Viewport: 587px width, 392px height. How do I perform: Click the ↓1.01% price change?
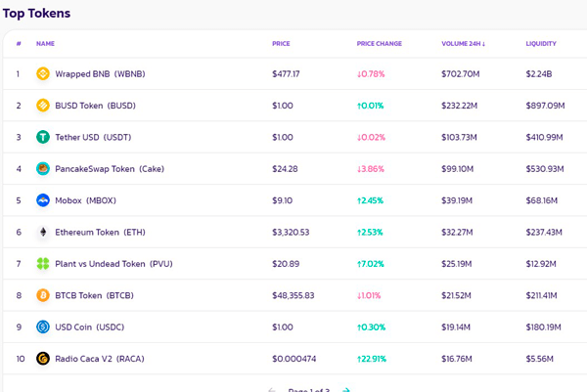[x=369, y=295]
